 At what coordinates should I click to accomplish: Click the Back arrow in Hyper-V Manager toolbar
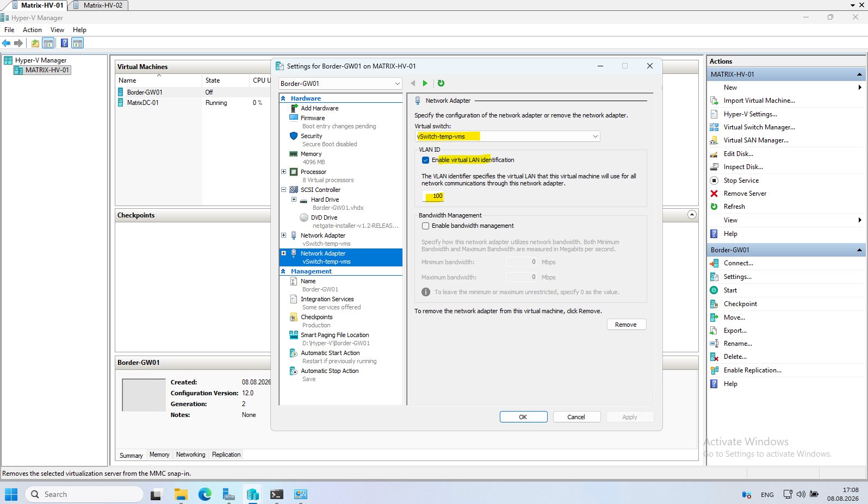[7, 43]
